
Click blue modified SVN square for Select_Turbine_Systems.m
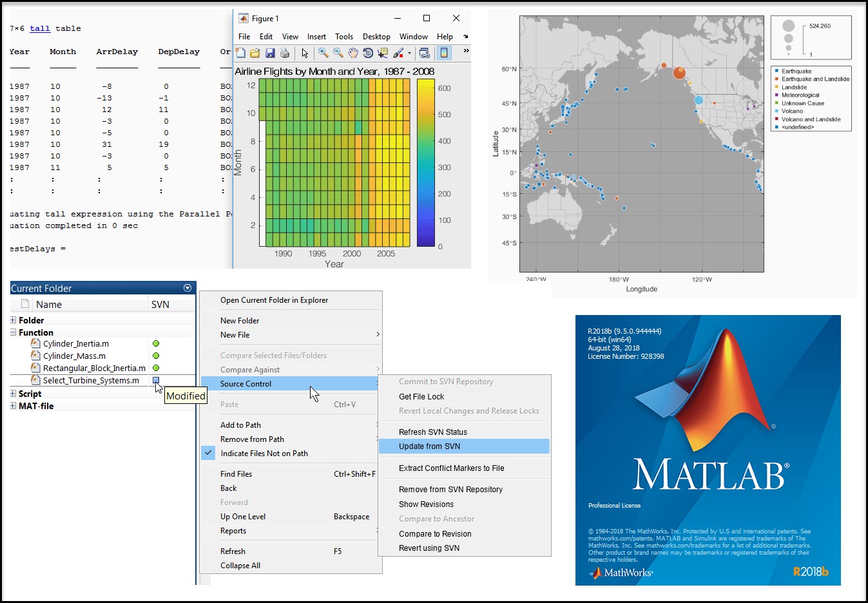pos(156,380)
